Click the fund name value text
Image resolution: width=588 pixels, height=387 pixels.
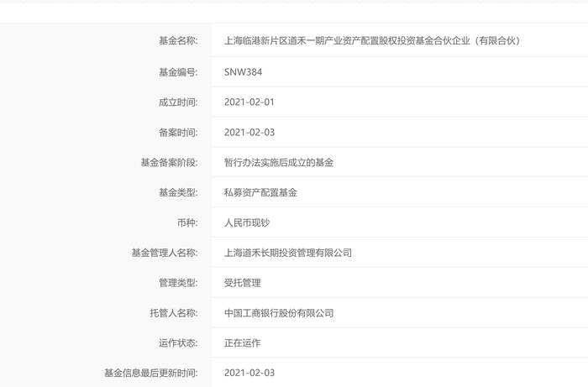click(x=372, y=40)
